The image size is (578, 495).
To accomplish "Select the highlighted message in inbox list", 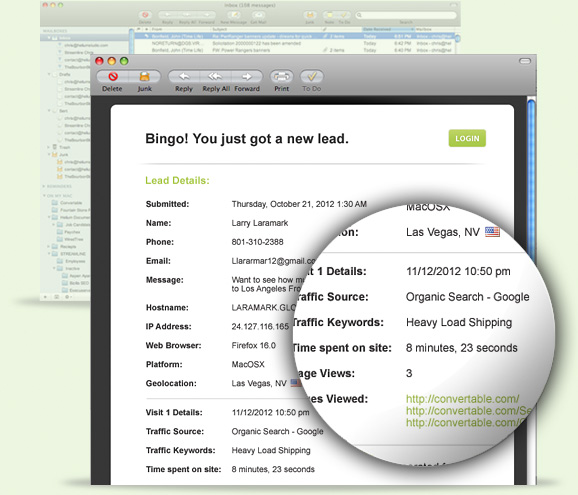I will point(295,36).
